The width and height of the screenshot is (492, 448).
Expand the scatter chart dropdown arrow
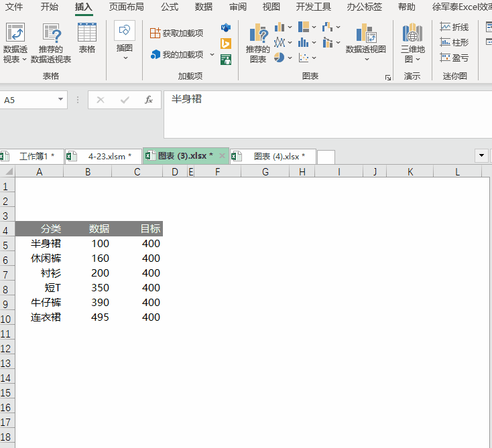click(x=314, y=58)
